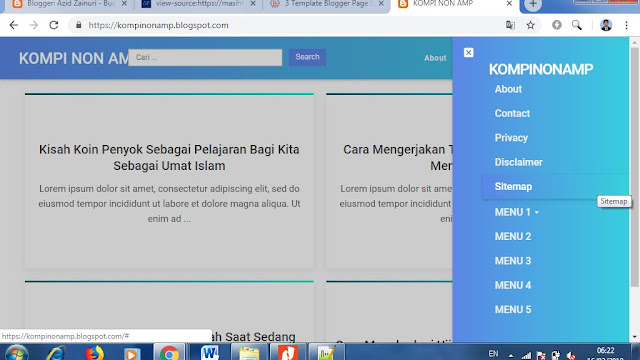Viewport: 640px width, 360px height.
Task: Click the KOMPI NON AMP blog title
Action: click(x=74, y=58)
